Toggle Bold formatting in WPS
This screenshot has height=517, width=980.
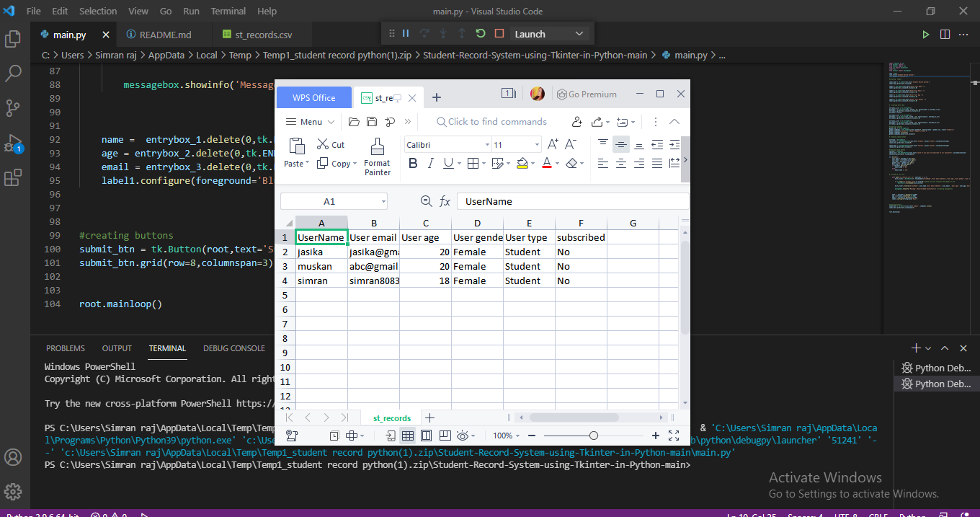click(x=413, y=164)
